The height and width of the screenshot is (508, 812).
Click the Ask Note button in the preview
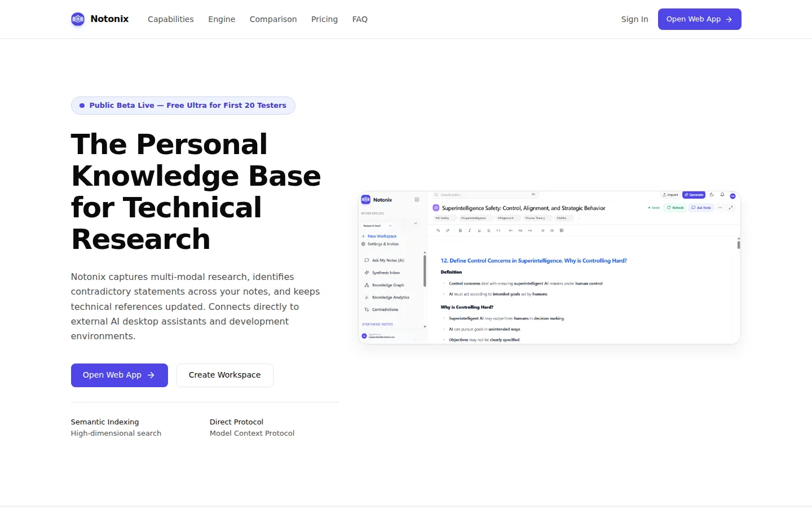point(701,208)
